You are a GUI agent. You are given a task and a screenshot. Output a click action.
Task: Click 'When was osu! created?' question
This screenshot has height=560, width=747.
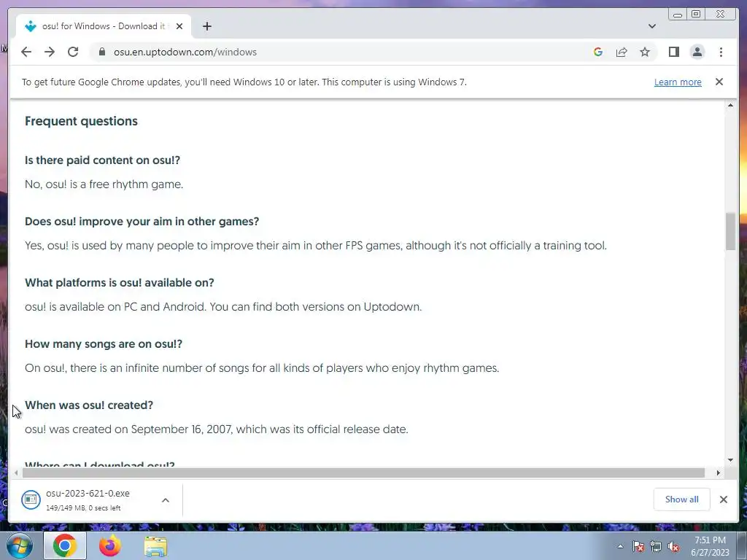89,405
